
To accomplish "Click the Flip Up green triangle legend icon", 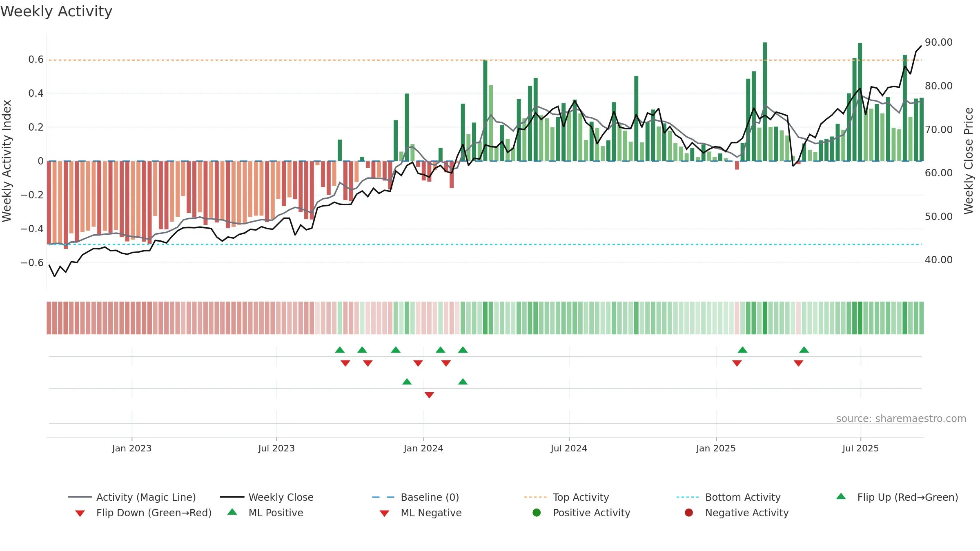I will [x=841, y=496].
